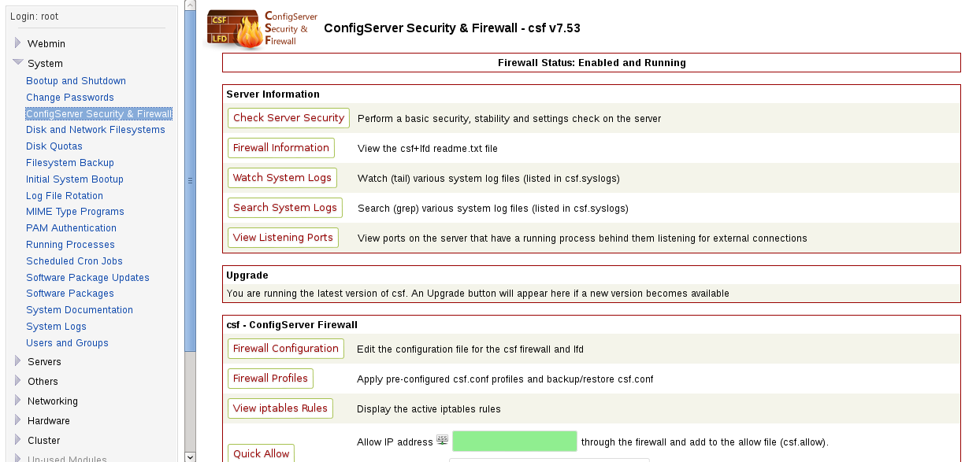Expand the Webmin category triangle
The image size is (980, 462).
tap(18, 43)
